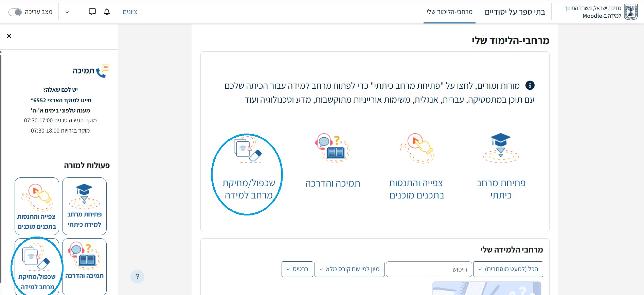Screen dimensions: 644x295
Task: Expand the הכל (למעט מוסתרים) filter dropdown
Action: click(508, 269)
